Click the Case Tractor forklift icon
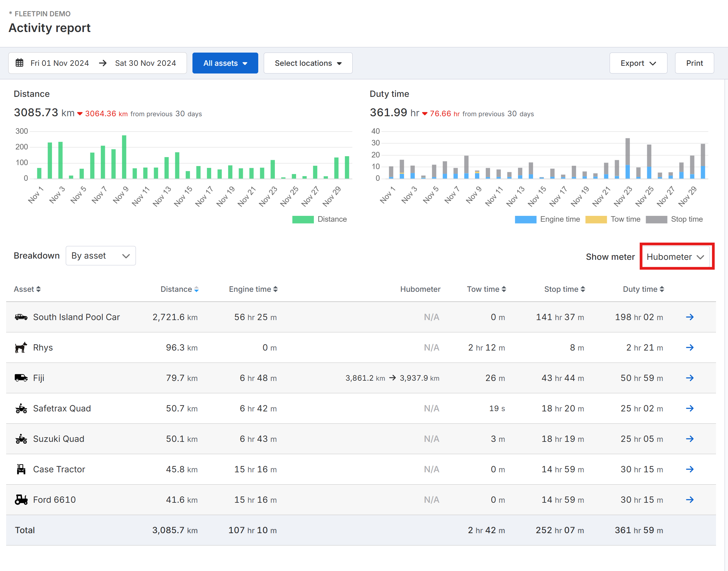 pyautogui.click(x=21, y=469)
